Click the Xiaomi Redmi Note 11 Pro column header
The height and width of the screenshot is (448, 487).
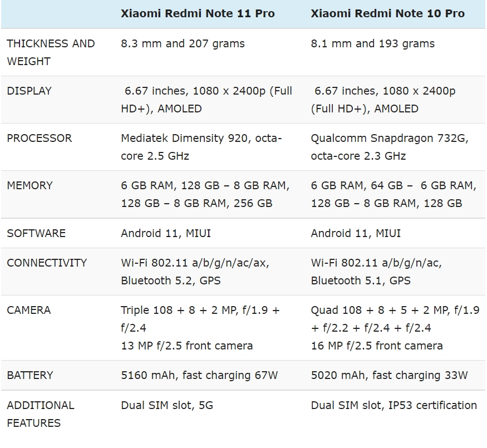tap(198, 13)
